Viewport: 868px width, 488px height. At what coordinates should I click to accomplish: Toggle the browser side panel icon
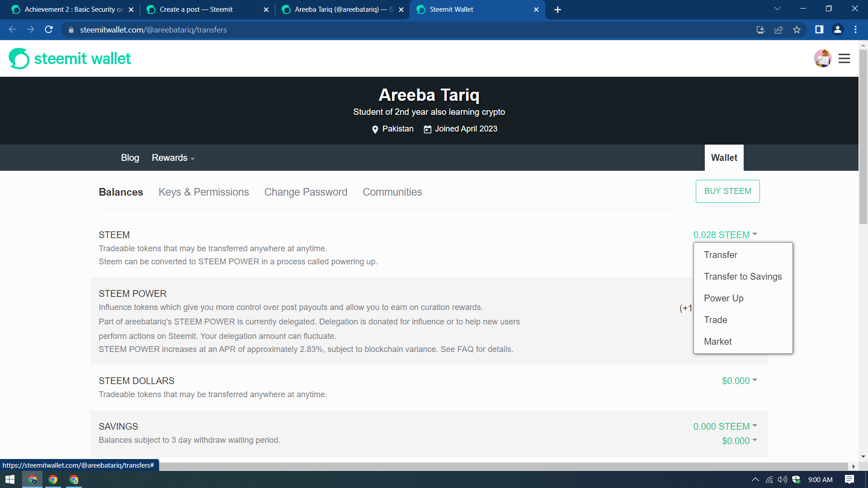pos(819,30)
